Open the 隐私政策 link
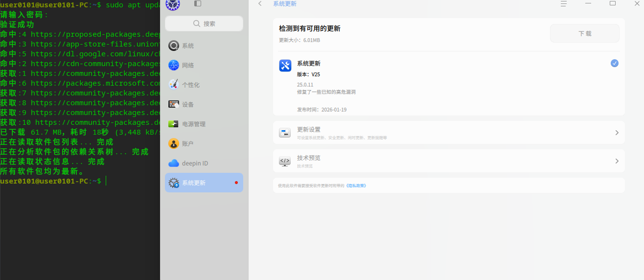The image size is (644, 280). (356, 186)
